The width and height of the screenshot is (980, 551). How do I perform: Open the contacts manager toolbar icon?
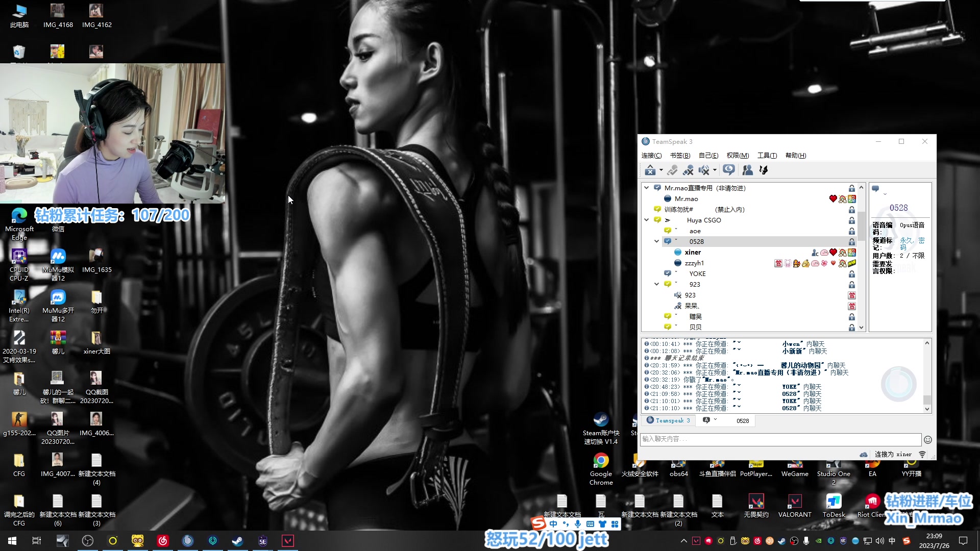coord(748,170)
